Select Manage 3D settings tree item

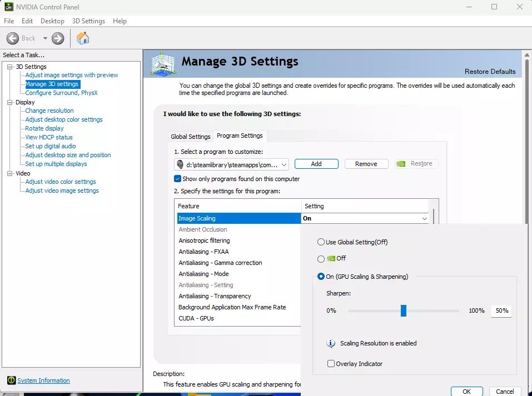pos(52,84)
